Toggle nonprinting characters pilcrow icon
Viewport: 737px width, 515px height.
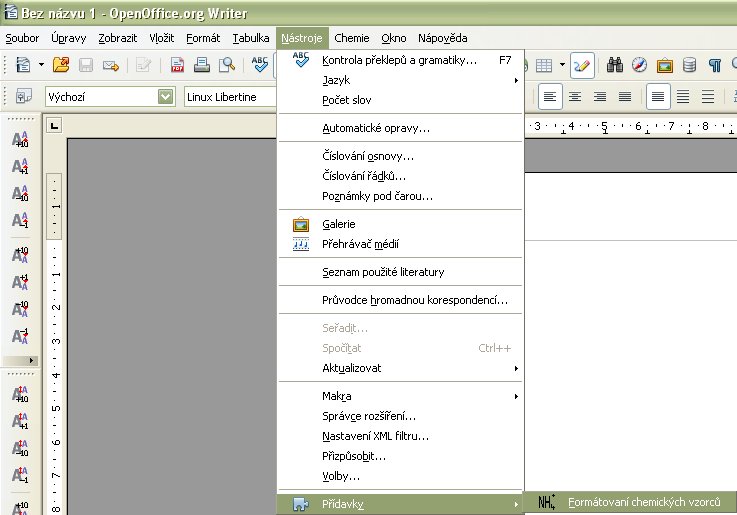click(x=715, y=65)
